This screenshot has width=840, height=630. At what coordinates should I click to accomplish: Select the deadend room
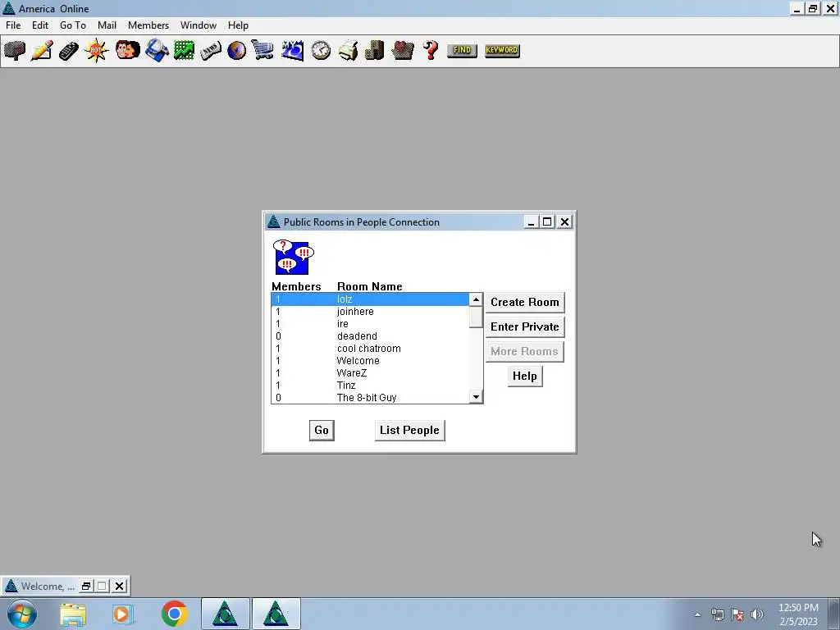point(370,336)
